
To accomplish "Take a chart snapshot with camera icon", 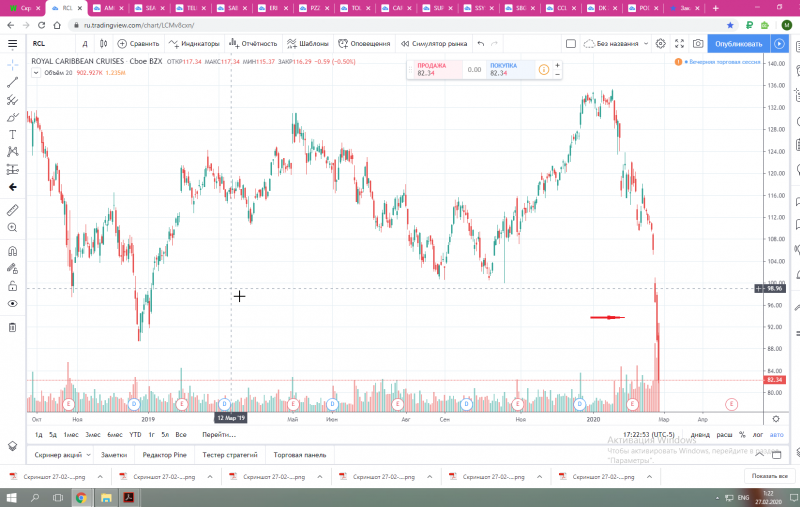I will (x=697, y=44).
